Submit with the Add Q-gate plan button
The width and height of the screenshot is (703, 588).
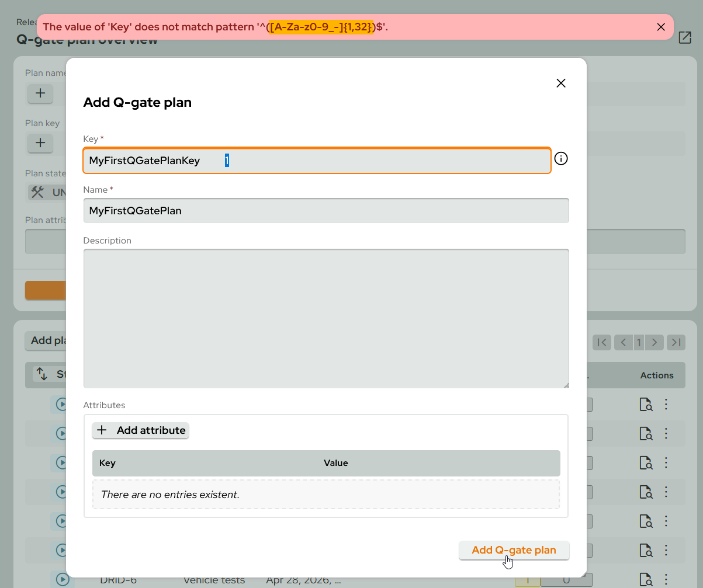coord(514,550)
